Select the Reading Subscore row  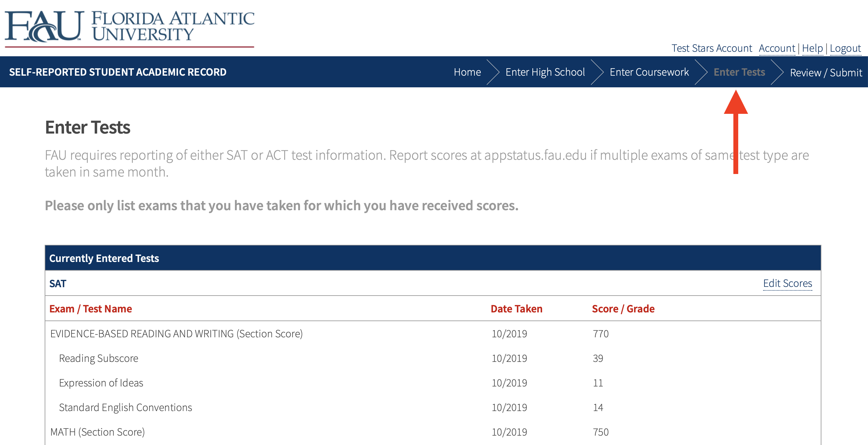coord(98,358)
